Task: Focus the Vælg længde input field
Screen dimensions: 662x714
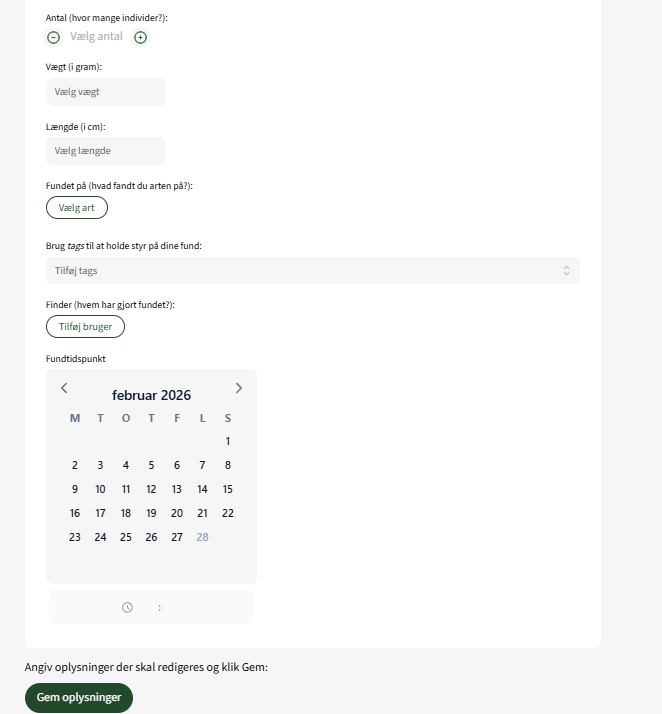Action: [x=106, y=151]
